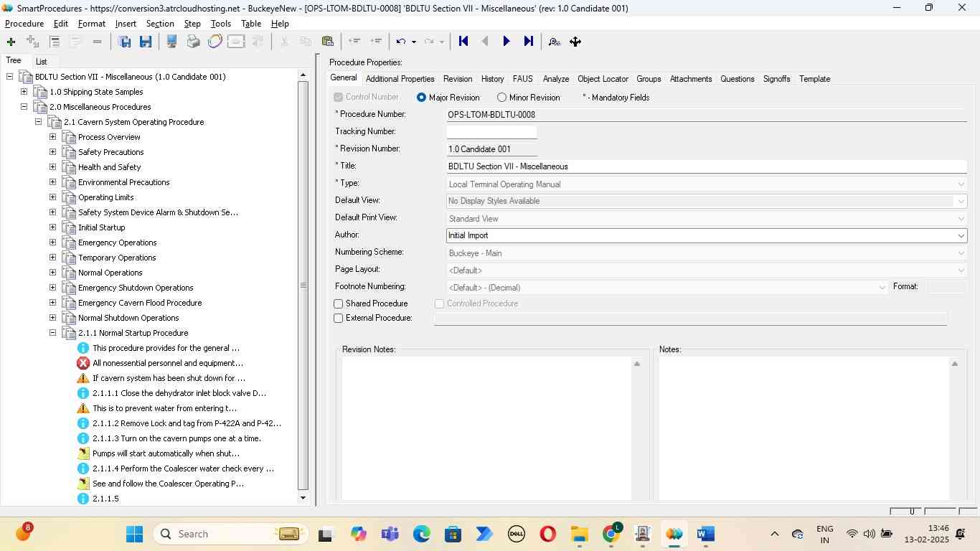The width and height of the screenshot is (980, 551).
Task: Click the Title input field
Action: [x=707, y=166]
